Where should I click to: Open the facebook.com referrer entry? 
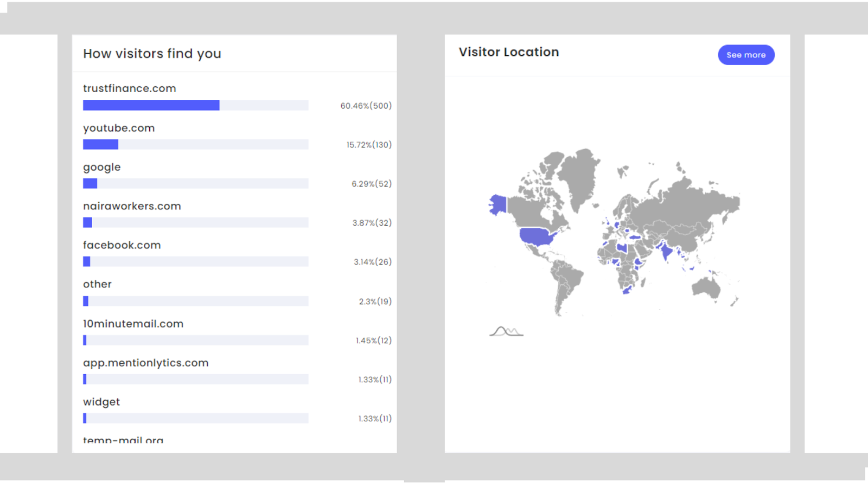point(122,245)
